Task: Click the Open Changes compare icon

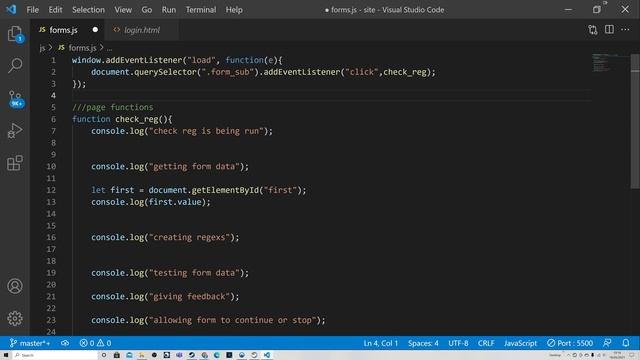Action: (593, 30)
